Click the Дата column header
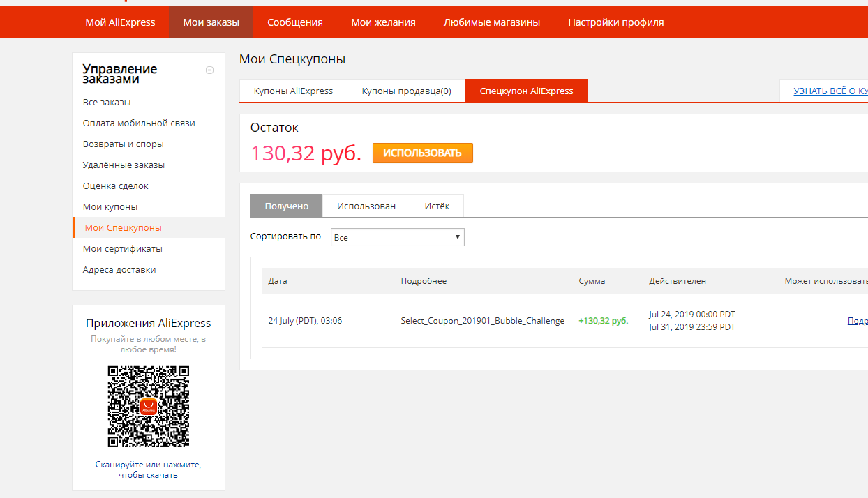 tap(278, 281)
